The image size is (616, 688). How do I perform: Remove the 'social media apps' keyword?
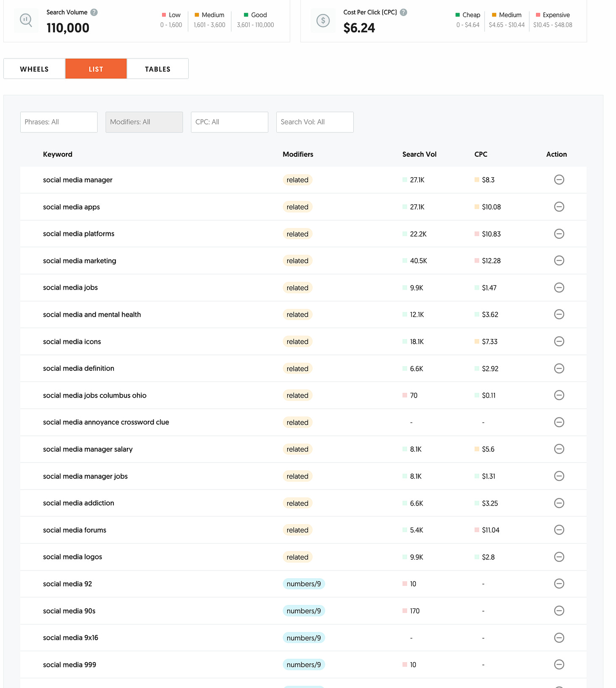[559, 207]
